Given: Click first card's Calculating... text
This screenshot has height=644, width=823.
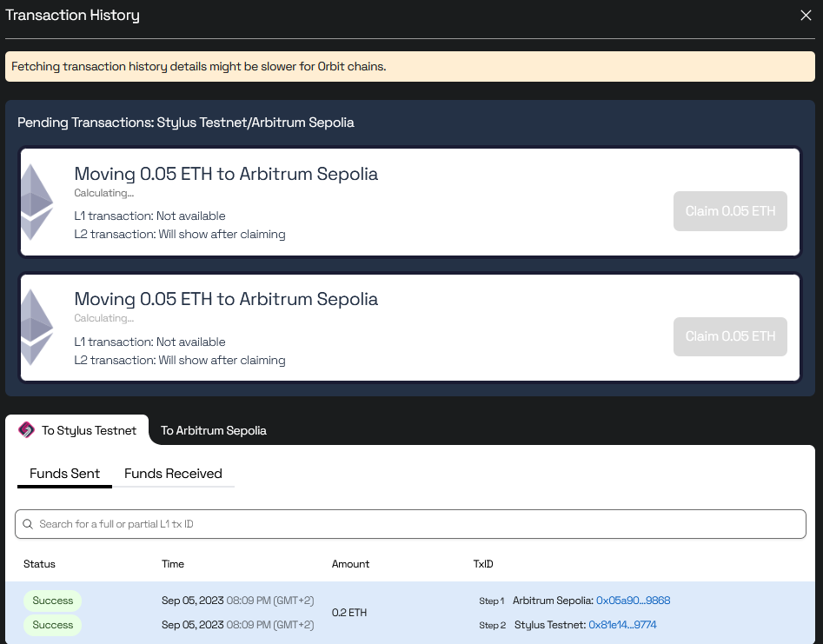Looking at the screenshot, I should pyautogui.click(x=104, y=193).
